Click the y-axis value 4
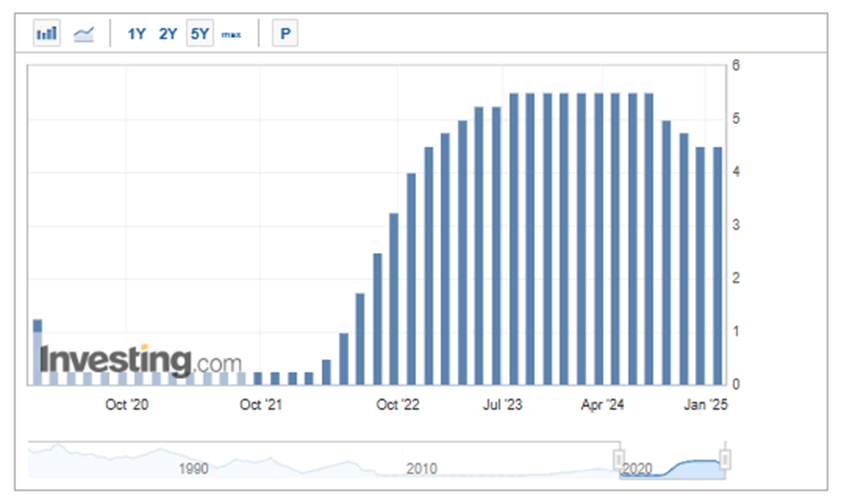 coord(736,172)
